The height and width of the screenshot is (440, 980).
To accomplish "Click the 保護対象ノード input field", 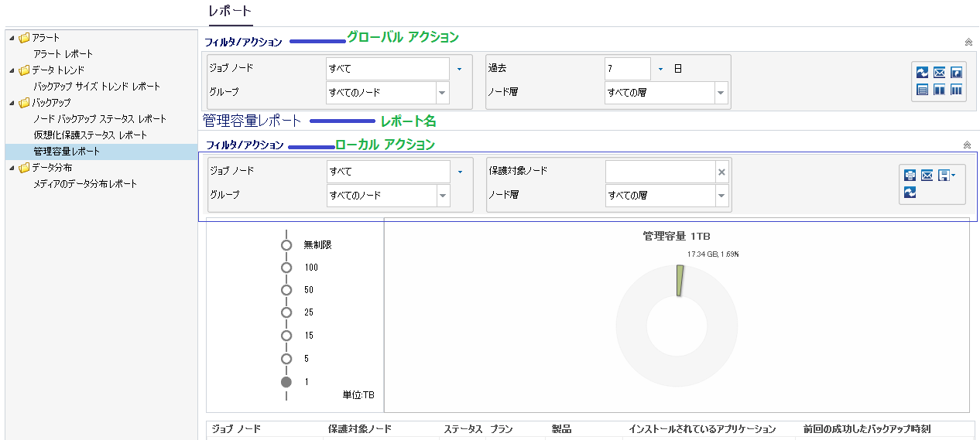I will pyautogui.click(x=660, y=172).
